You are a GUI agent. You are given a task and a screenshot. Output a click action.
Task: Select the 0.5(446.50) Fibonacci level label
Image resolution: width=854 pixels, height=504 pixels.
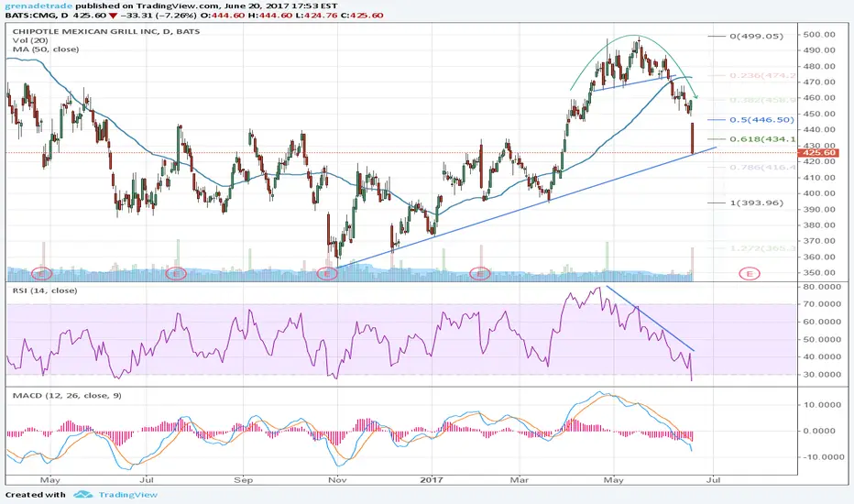click(x=762, y=119)
